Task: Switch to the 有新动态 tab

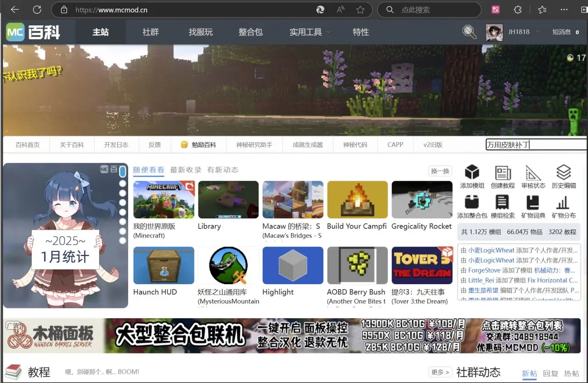Action: (x=223, y=170)
